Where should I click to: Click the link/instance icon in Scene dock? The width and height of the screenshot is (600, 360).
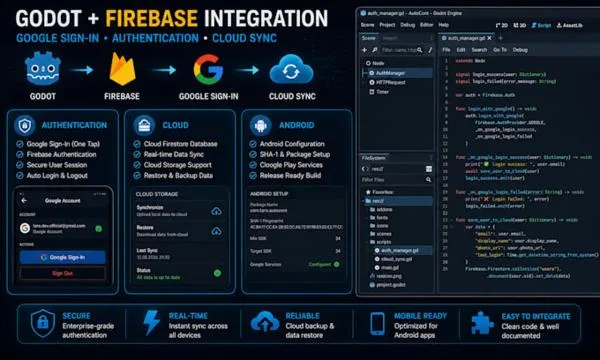[375, 50]
